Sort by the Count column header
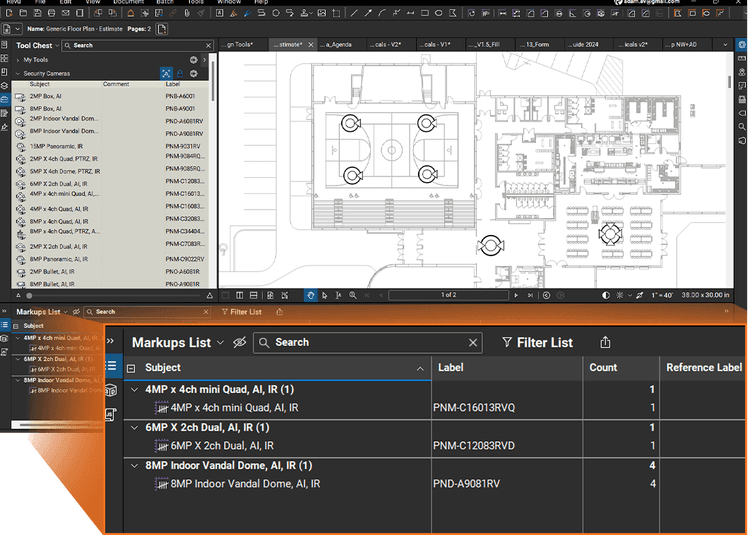This screenshot has height=535, width=750. tap(621, 368)
